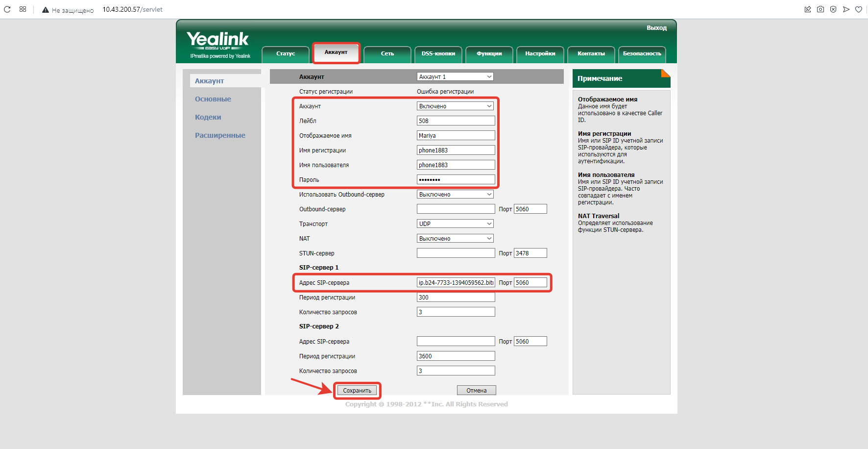This screenshot has height=449, width=868.
Task: Click the Имя регистрации input field
Action: point(456,150)
